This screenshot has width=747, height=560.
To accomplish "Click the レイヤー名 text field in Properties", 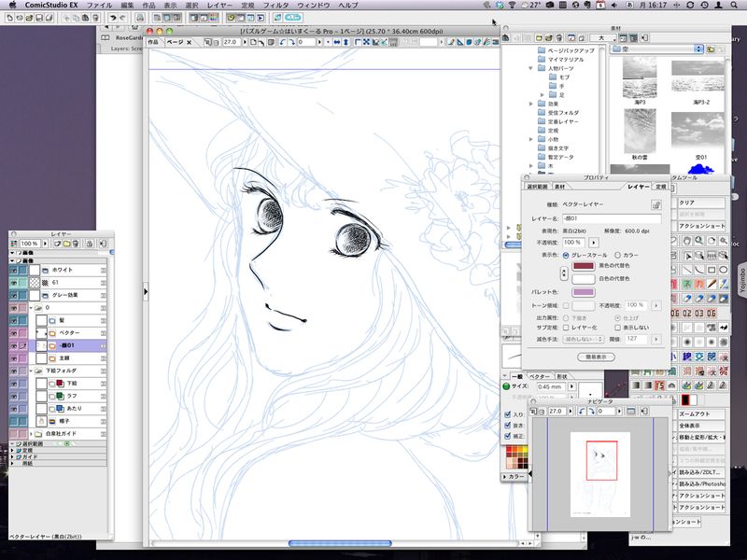I will [612, 218].
